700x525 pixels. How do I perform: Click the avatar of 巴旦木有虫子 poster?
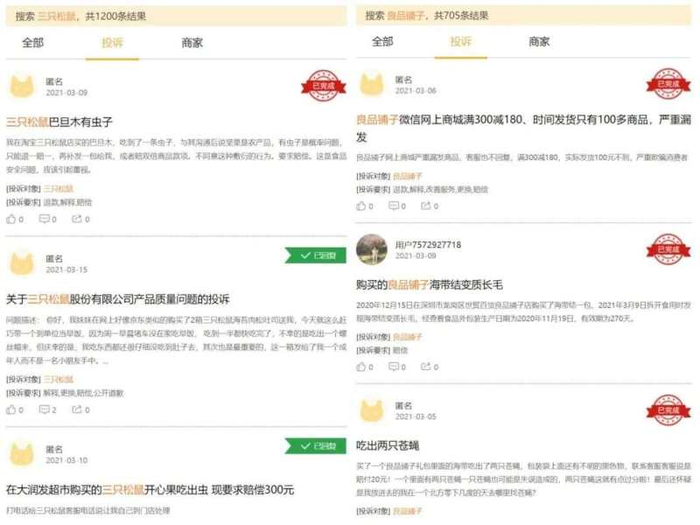click(22, 86)
